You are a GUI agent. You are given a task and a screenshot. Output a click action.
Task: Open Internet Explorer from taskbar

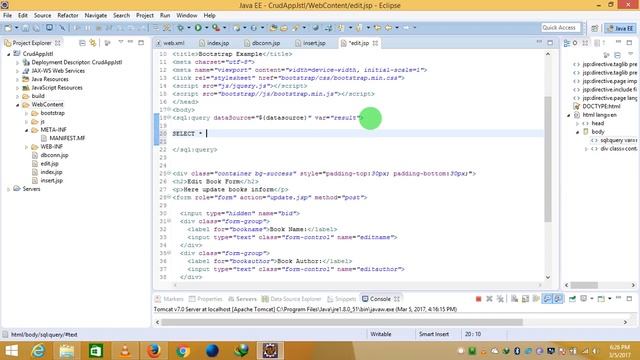tap(38, 351)
